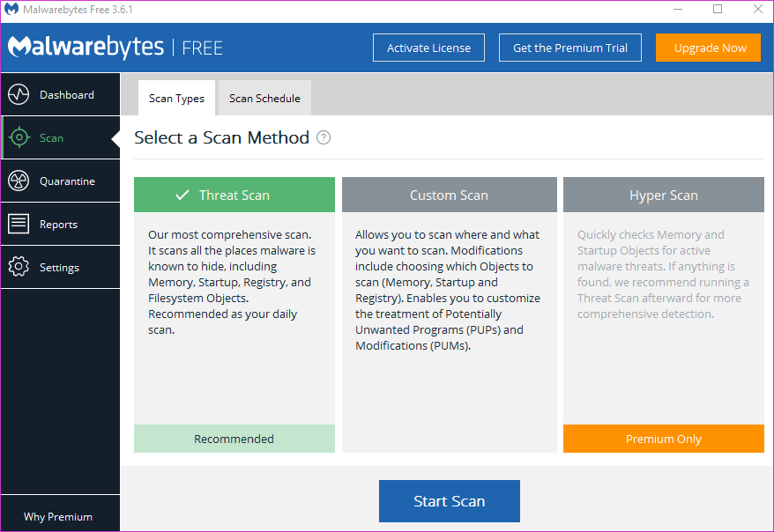The height and width of the screenshot is (532, 774).
Task: Click the Malwarebytes logo in title bar
Action: tap(11, 10)
